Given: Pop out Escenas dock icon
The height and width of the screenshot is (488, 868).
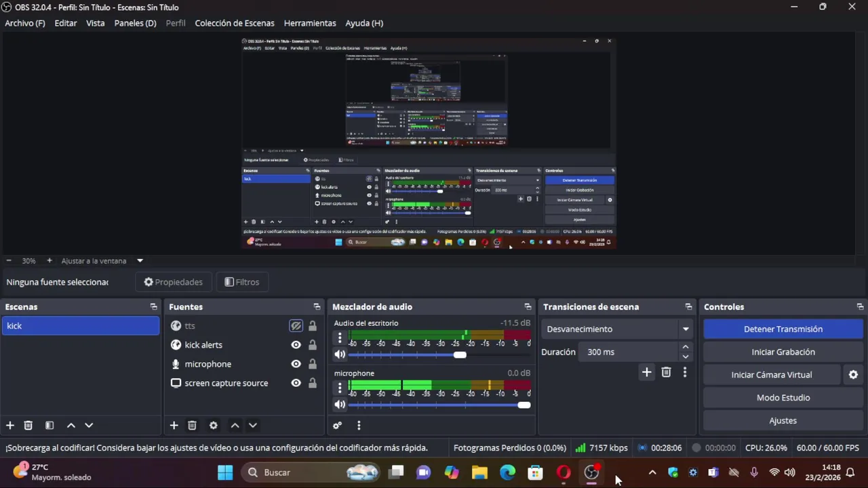Looking at the screenshot, I should pyautogui.click(x=153, y=307).
